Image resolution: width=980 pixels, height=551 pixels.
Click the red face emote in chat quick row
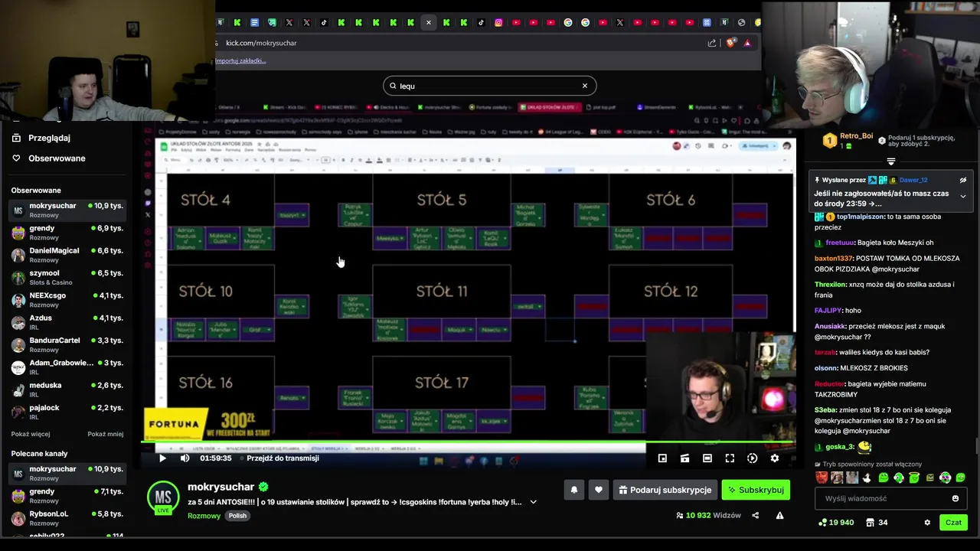[822, 478]
